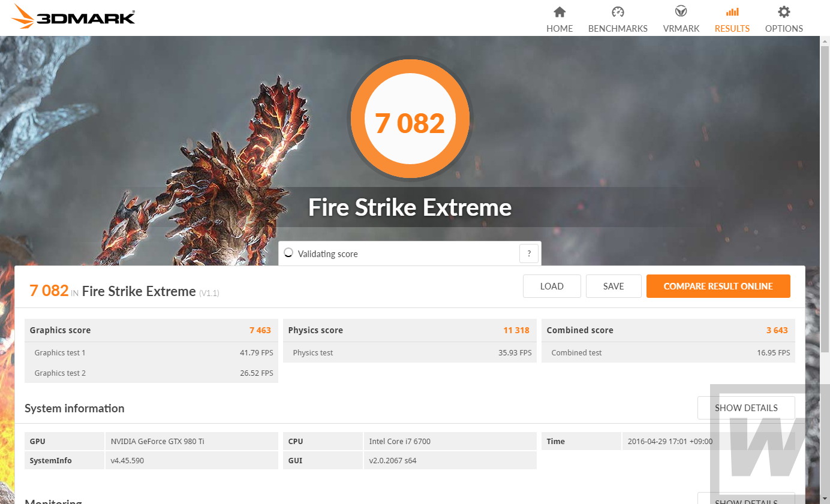Open validation help question mark button
Image resolution: width=830 pixels, height=504 pixels.
click(x=529, y=254)
